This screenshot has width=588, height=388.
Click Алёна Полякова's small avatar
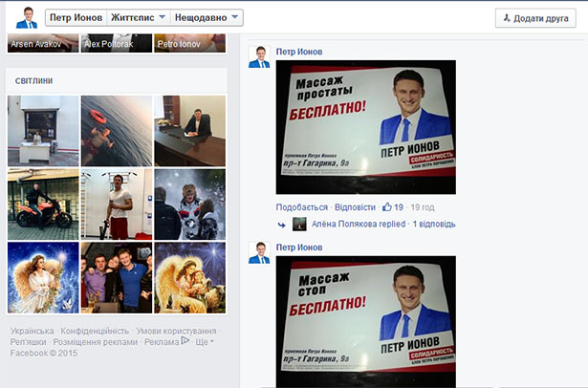pyautogui.click(x=299, y=225)
